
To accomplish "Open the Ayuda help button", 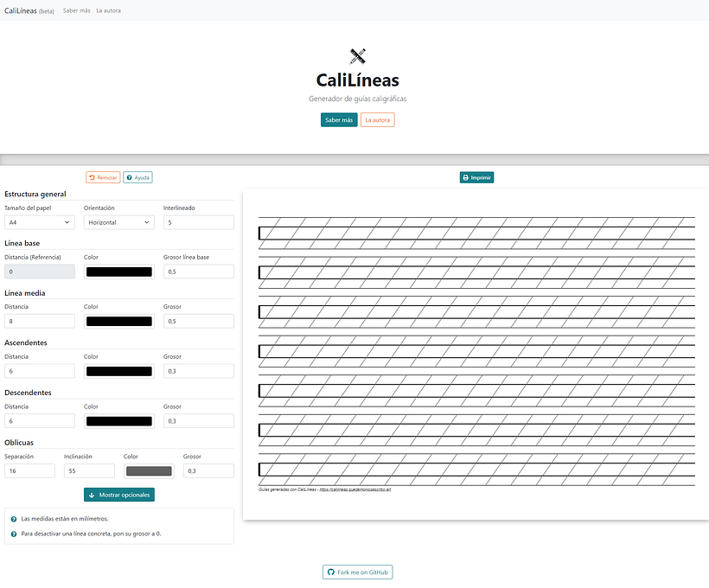I will tap(137, 177).
